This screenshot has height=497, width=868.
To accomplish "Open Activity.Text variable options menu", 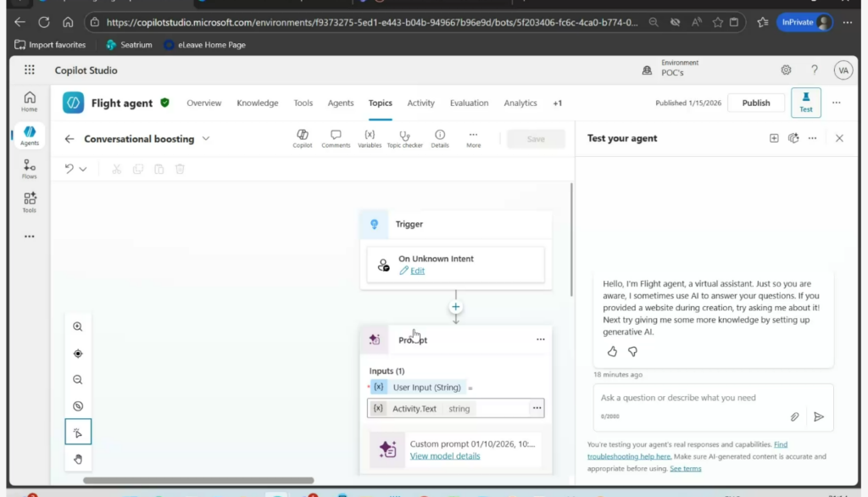I will pos(536,408).
